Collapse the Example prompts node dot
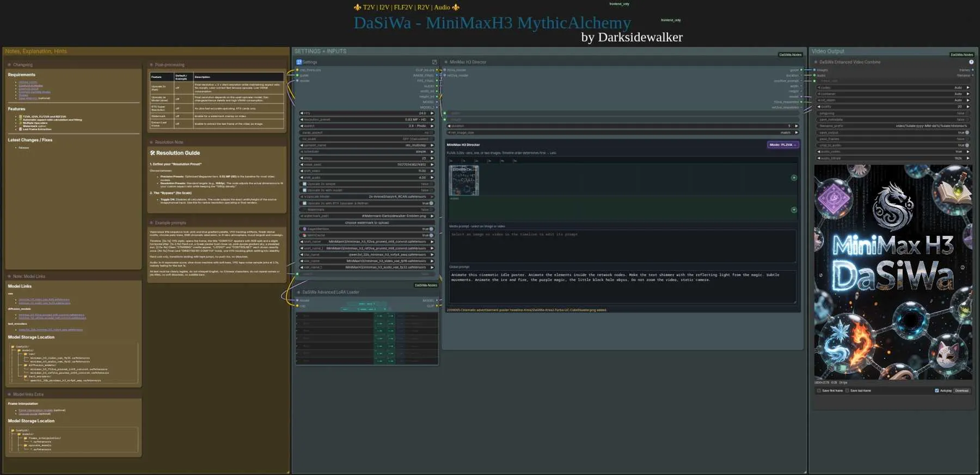 coord(151,223)
